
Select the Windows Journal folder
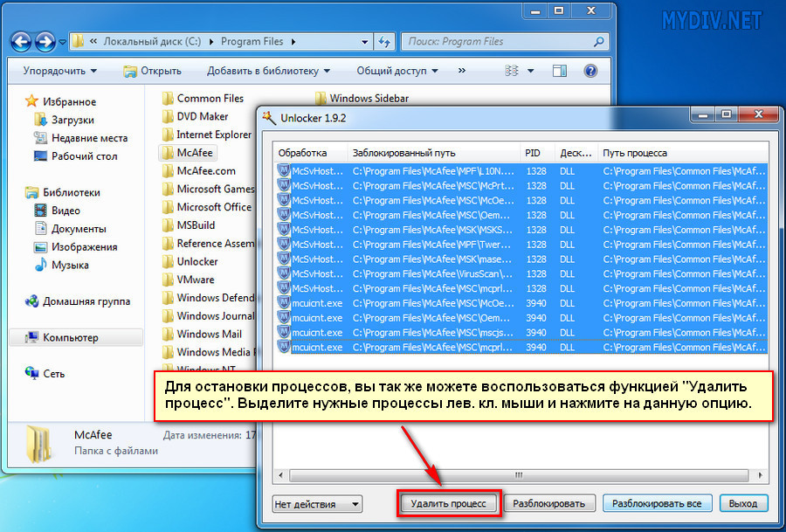point(208,316)
